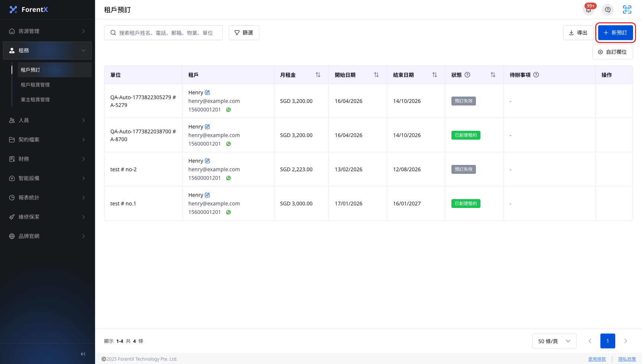Sort by 結束日期 column
Image resolution: width=642 pixels, height=364 pixels.
click(435, 75)
